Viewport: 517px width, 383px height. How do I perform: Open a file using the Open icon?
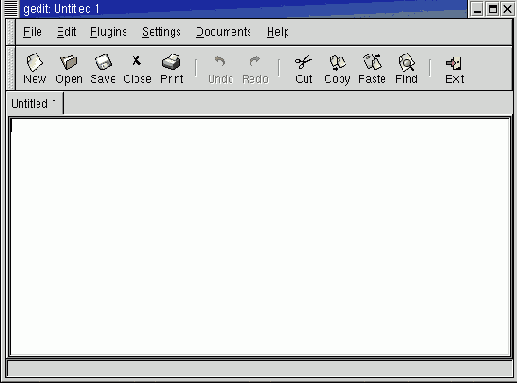tap(69, 69)
